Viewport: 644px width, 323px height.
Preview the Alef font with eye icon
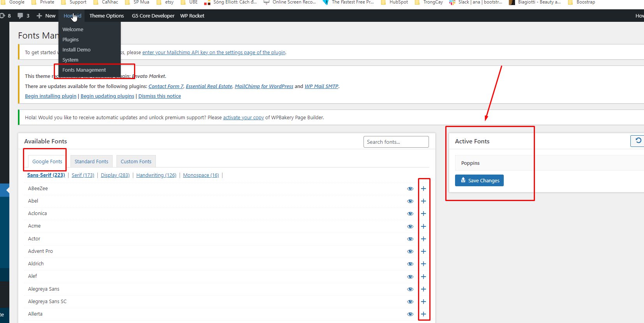[x=410, y=277]
